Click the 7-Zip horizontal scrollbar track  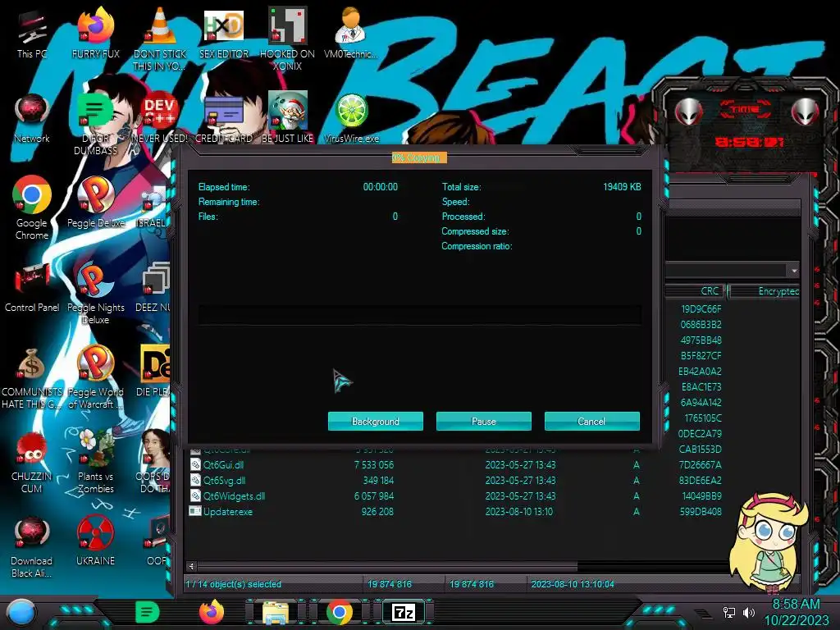[654, 566]
